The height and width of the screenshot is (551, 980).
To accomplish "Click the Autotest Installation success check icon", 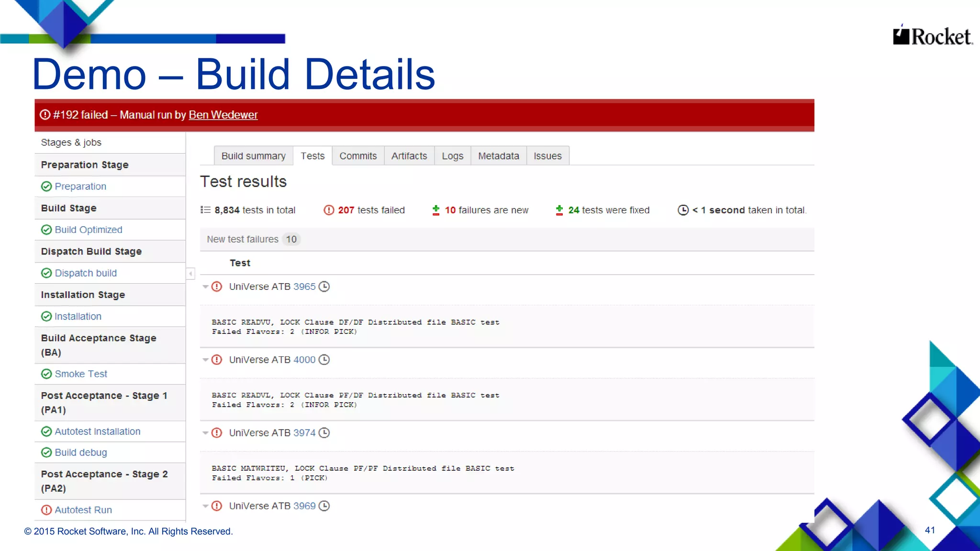I will click(x=46, y=431).
